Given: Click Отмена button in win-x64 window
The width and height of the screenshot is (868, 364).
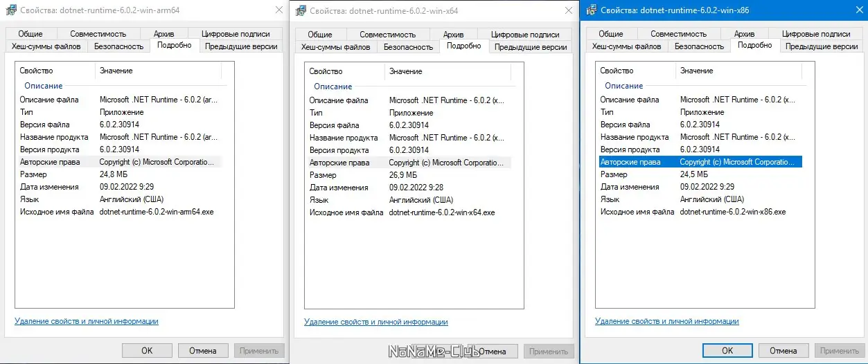Looking at the screenshot, I should pyautogui.click(x=493, y=352).
